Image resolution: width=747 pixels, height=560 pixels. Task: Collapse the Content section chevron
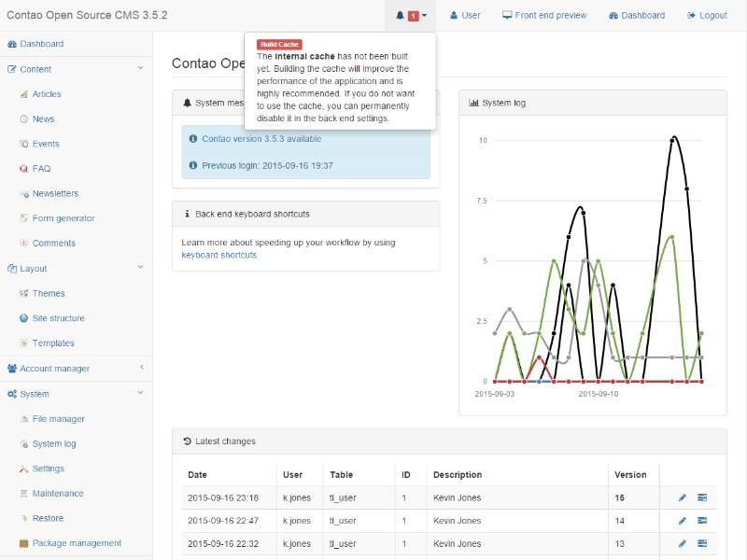coord(141,68)
